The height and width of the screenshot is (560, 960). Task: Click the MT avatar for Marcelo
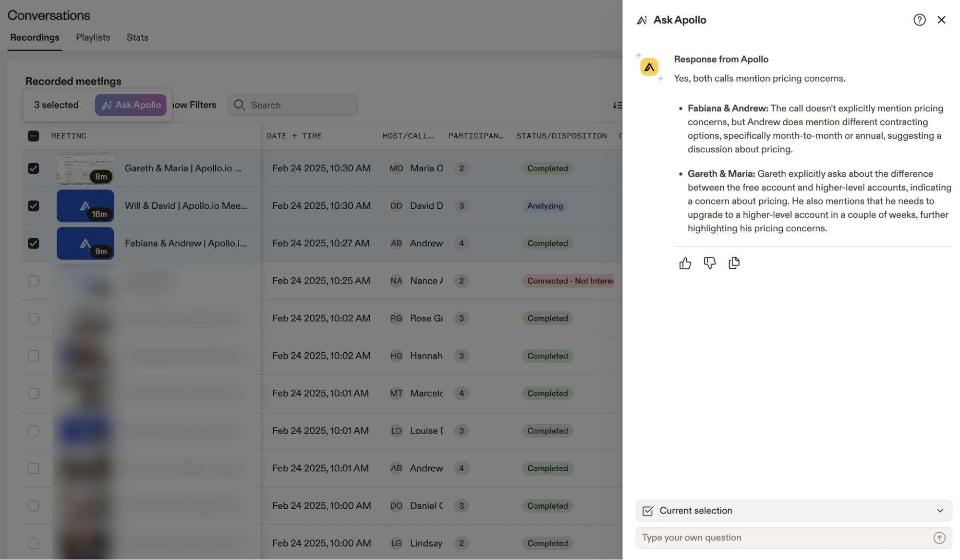pos(396,393)
